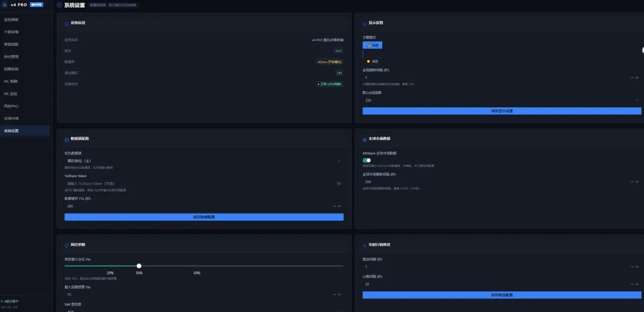Increase 心跳间隔 with plus button

tap(637, 284)
